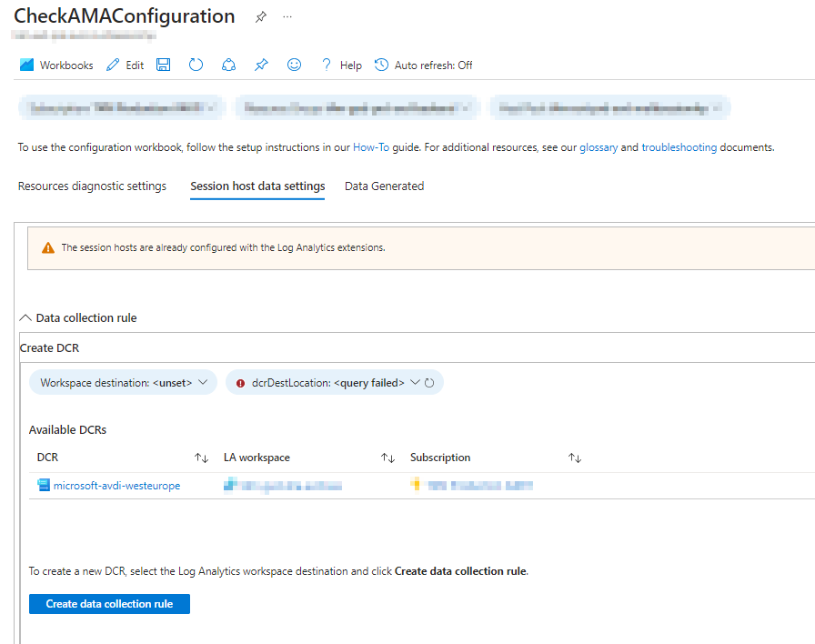Pin the workbook using the toolbar pin icon
The image size is (815, 644).
tap(261, 65)
